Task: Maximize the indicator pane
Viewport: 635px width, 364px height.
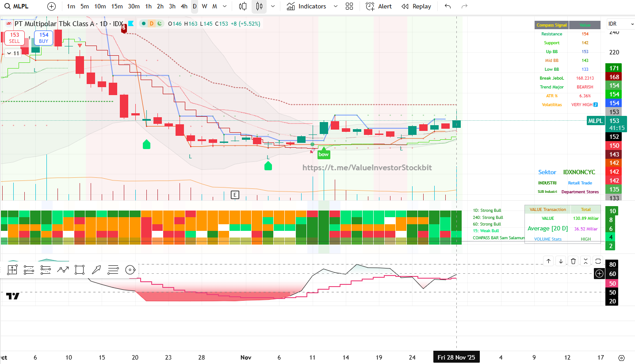Action: click(598, 261)
